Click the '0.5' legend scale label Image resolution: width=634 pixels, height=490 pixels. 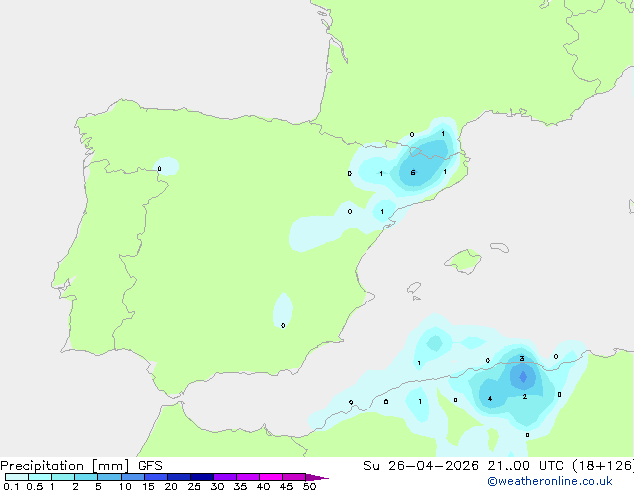click(34, 486)
